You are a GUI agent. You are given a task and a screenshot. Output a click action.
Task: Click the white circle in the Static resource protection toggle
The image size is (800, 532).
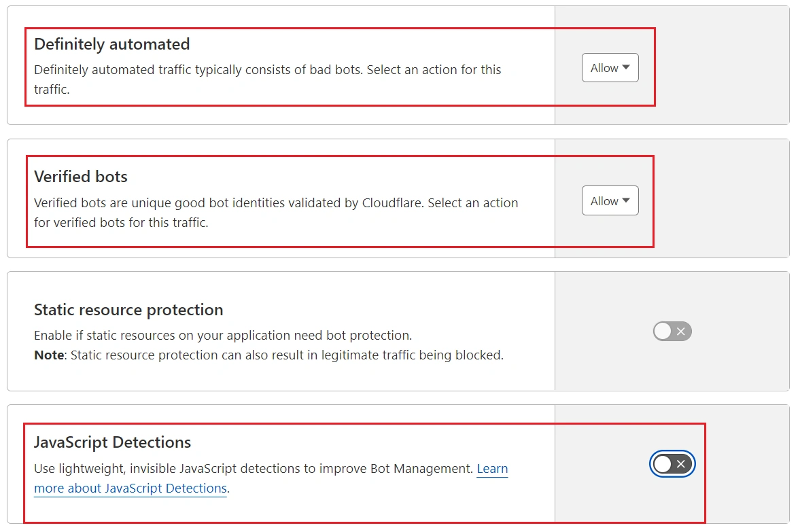tap(663, 331)
